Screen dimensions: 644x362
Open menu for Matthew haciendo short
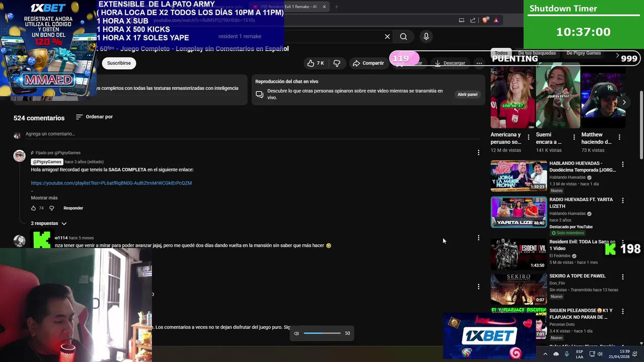click(x=619, y=137)
